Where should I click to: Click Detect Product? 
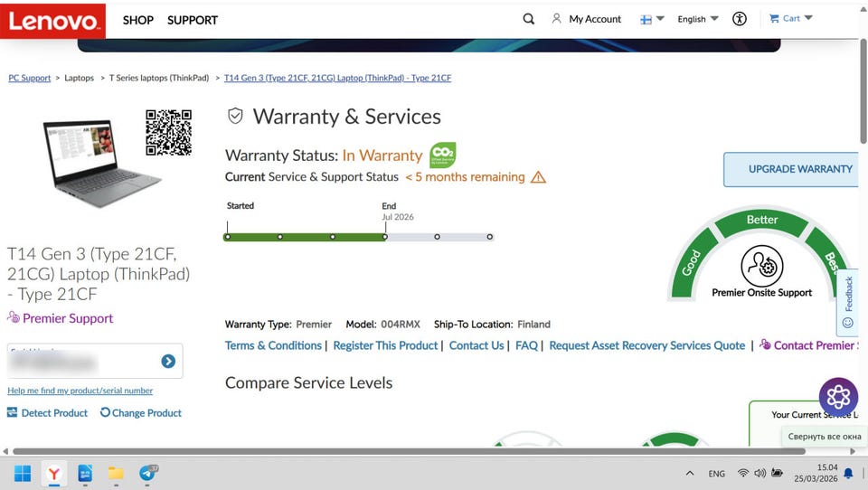click(x=48, y=413)
